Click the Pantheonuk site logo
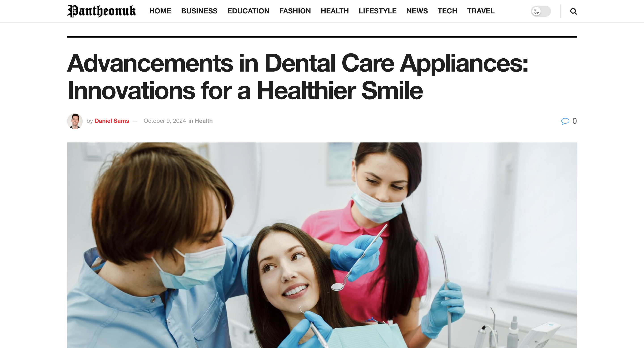 click(x=102, y=11)
